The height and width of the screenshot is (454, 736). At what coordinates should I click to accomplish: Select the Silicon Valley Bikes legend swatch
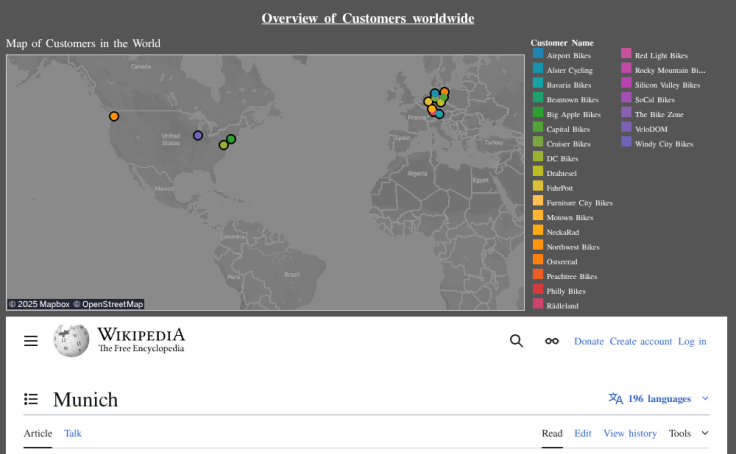click(x=626, y=83)
